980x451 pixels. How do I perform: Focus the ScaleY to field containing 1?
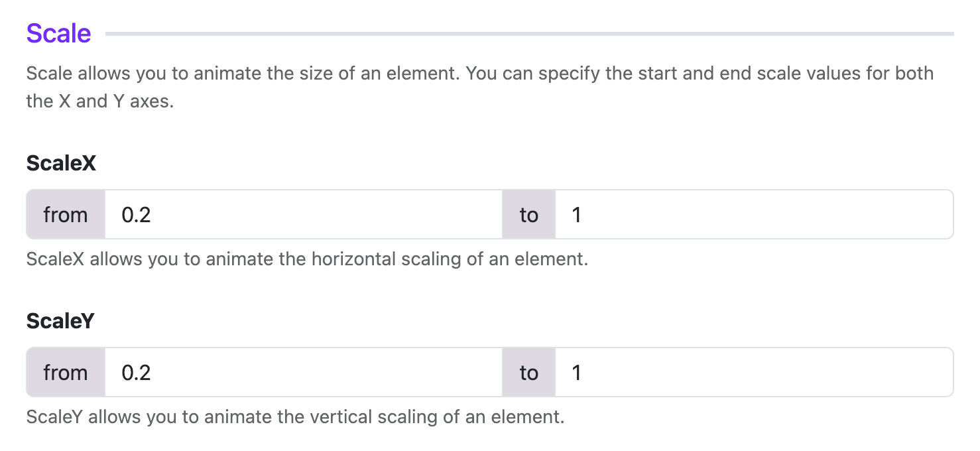[x=754, y=372]
